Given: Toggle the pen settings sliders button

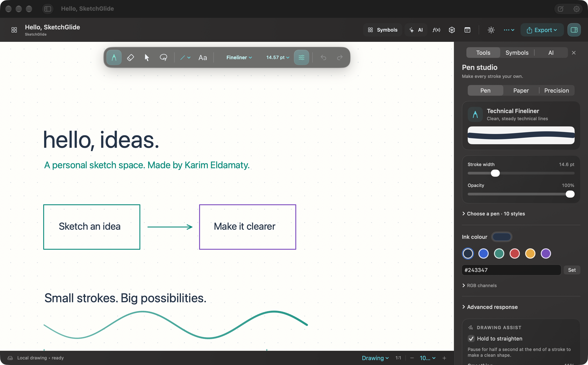Looking at the screenshot, I should click(x=301, y=57).
